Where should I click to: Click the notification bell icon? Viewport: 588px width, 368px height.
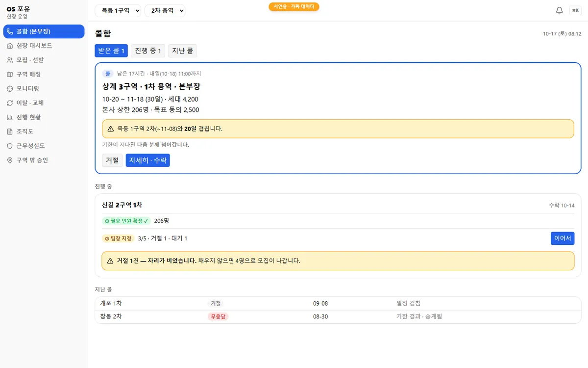click(559, 10)
